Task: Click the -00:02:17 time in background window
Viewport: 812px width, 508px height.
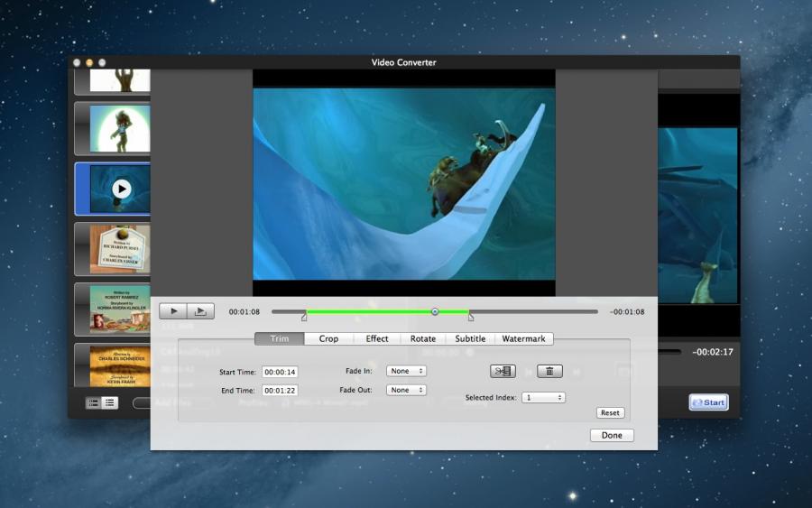Action: pyautogui.click(x=713, y=352)
